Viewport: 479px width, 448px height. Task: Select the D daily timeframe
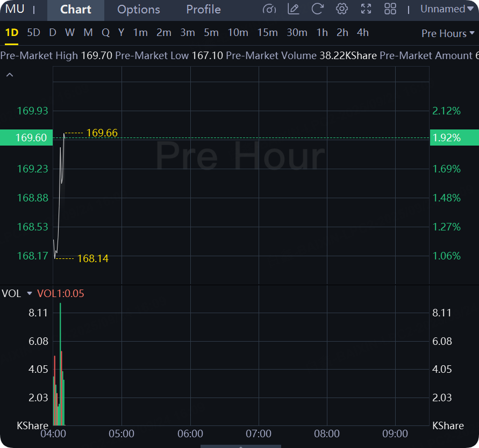(x=53, y=32)
